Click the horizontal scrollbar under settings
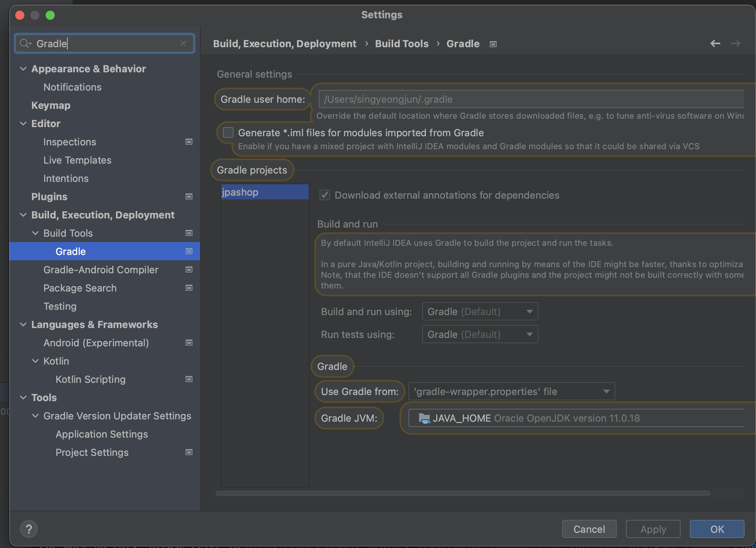756x548 pixels. (x=462, y=493)
